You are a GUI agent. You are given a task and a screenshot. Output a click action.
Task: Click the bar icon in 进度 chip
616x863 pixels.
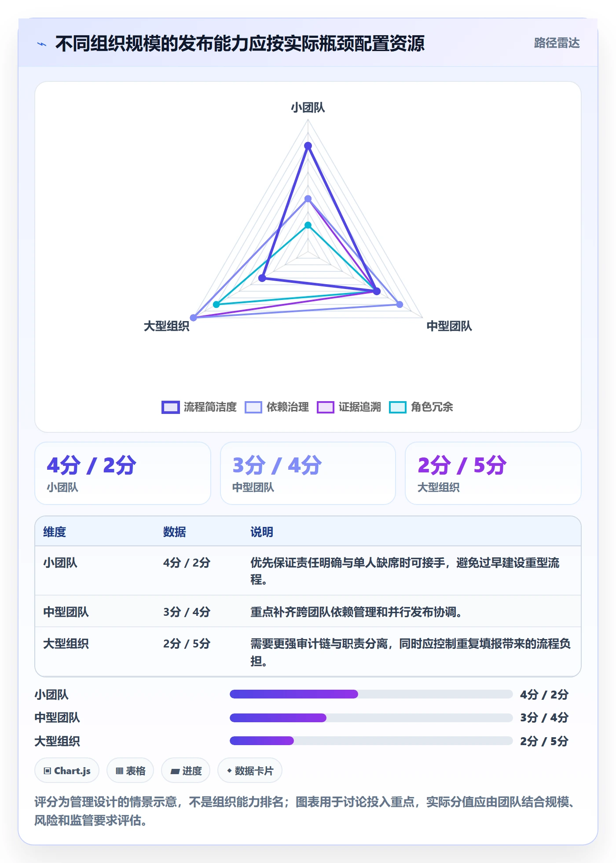(x=175, y=771)
